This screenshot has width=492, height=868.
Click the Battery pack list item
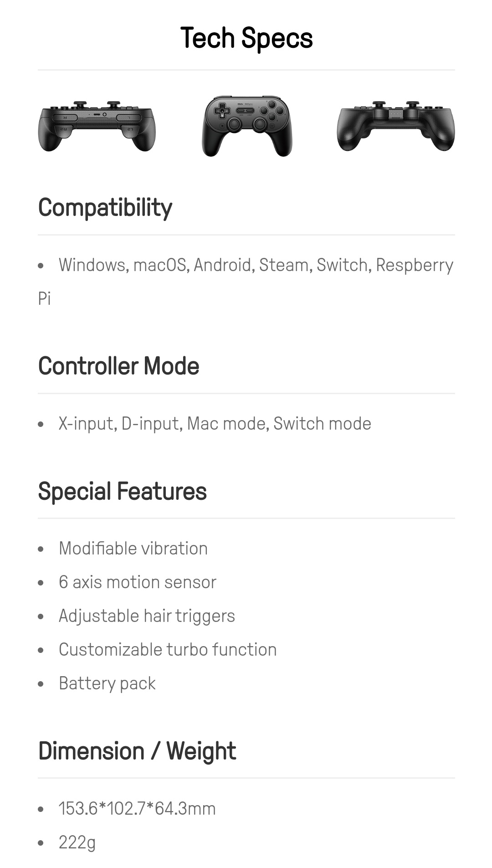click(107, 683)
